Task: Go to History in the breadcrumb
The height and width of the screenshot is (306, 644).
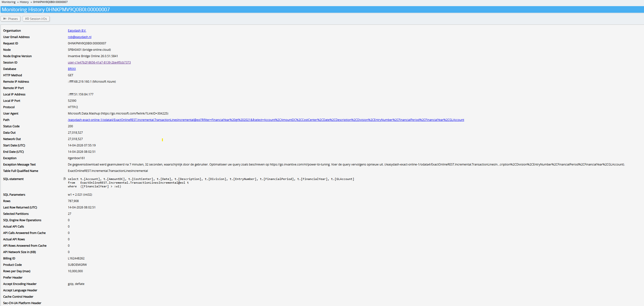Action: click(x=24, y=2)
